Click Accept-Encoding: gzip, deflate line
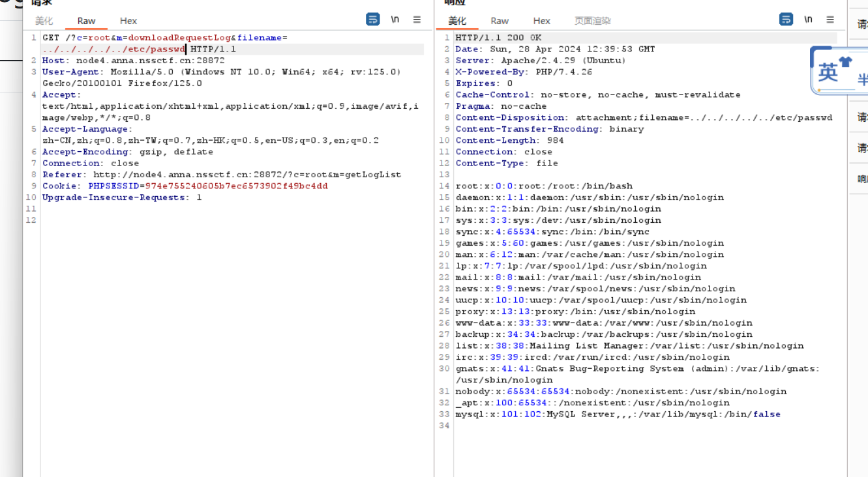This screenshot has width=868, height=477. 128,152
